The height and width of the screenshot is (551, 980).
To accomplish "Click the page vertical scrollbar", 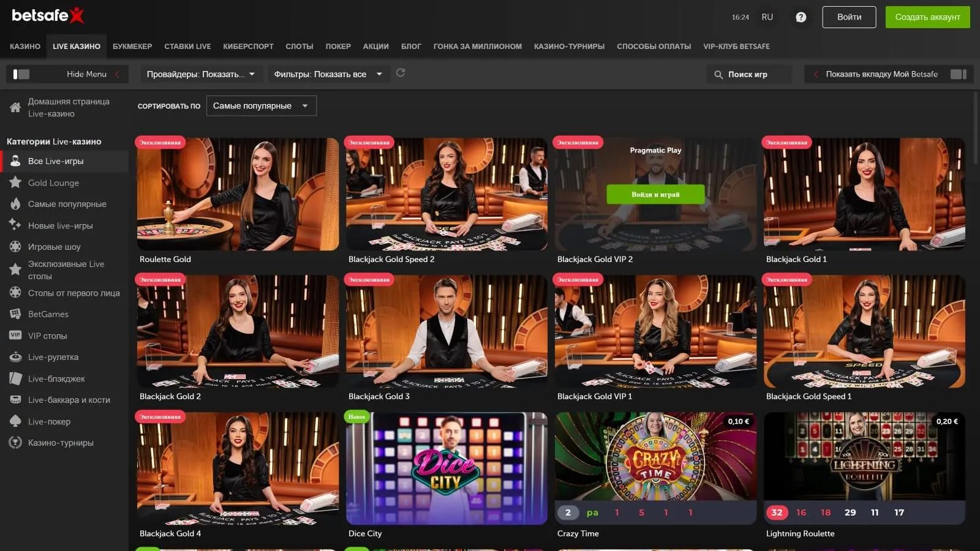I will [975, 127].
